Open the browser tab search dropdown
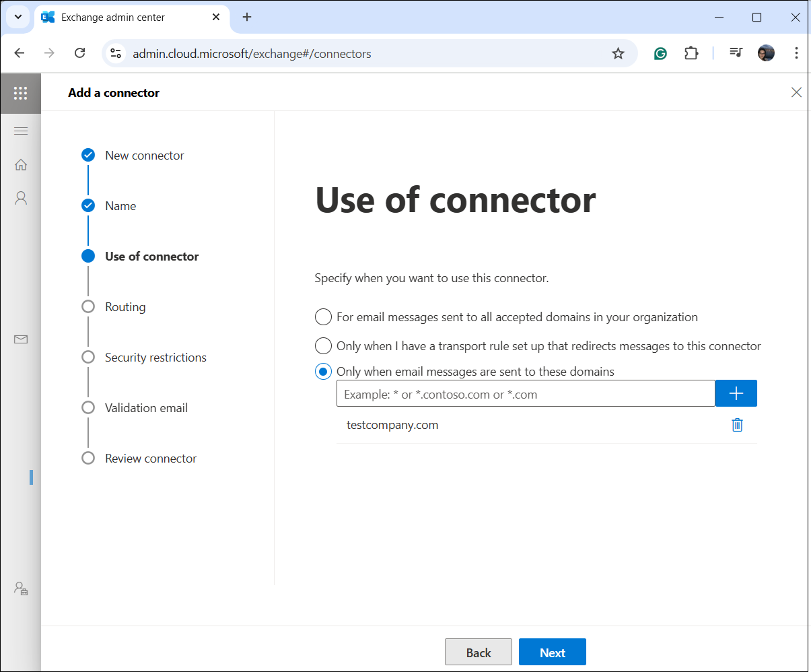This screenshot has height=672, width=811. click(x=18, y=17)
